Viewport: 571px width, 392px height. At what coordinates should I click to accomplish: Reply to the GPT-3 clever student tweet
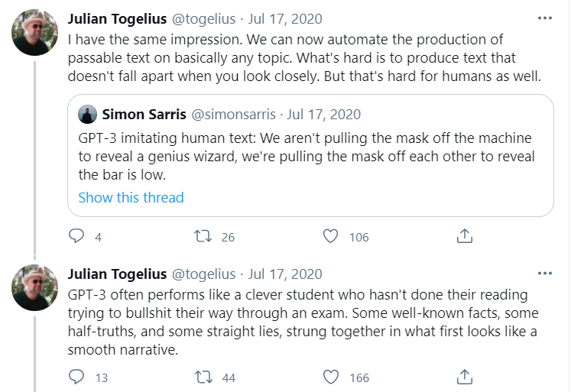point(76,377)
